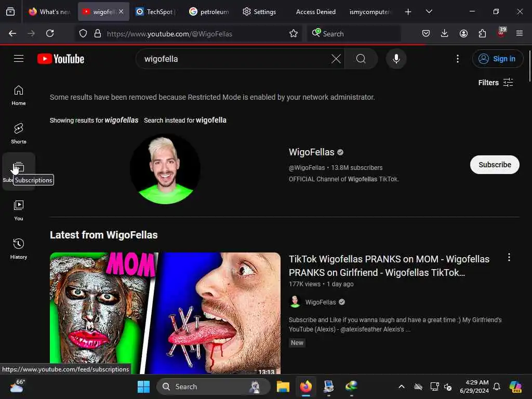This screenshot has height=399, width=532.
Task: Click the Sign in button
Action: coord(497,59)
